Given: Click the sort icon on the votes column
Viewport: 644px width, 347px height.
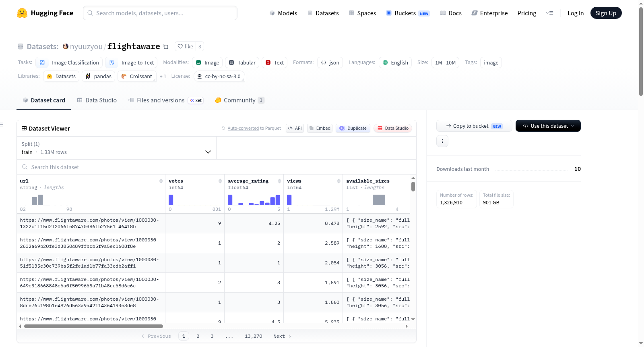Looking at the screenshot, I should (x=220, y=181).
